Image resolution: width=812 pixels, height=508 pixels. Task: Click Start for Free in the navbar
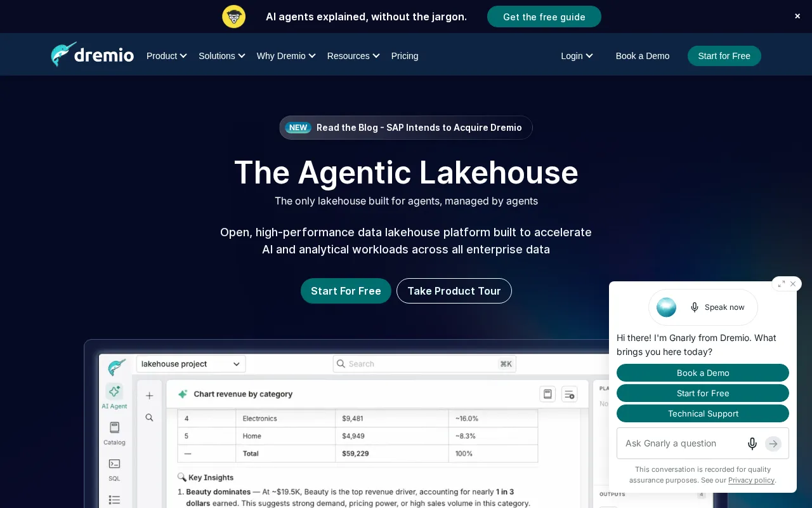tap(724, 56)
